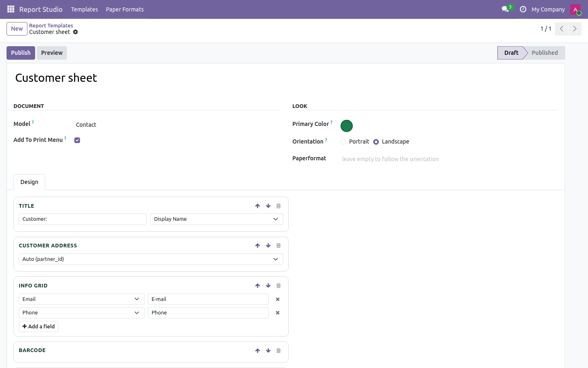Open the Email field dropdown

click(82, 299)
